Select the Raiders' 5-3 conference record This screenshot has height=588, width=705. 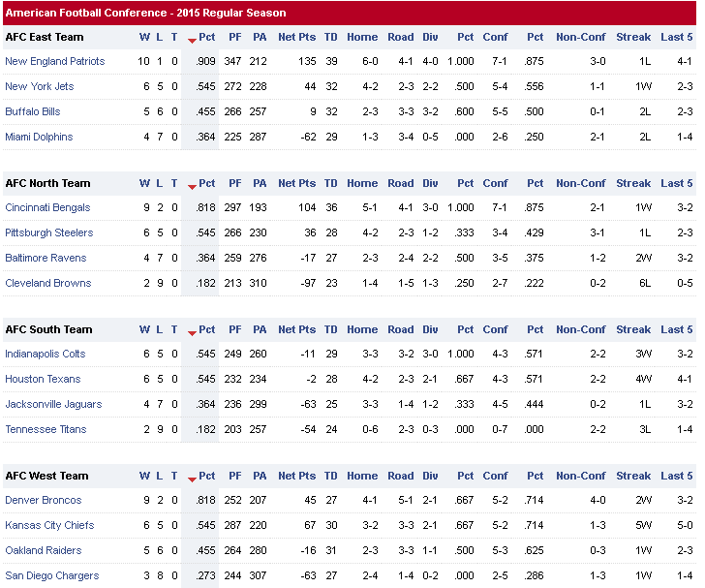coord(500,550)
